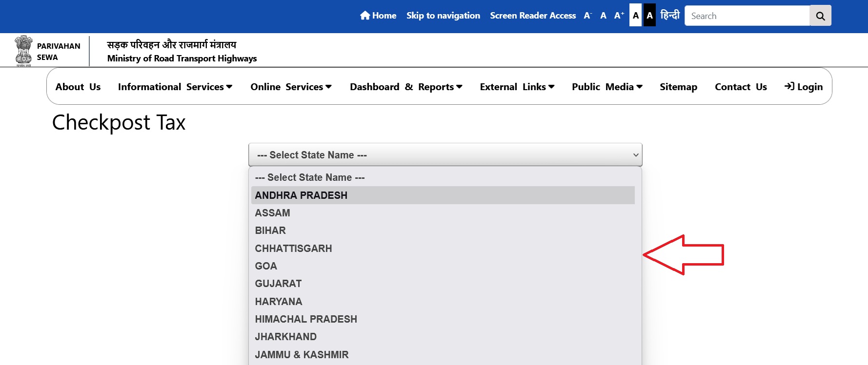The image size is (868, 365).
Task: Expand Dashboard & Reports menu
Action: coord(405,87)
